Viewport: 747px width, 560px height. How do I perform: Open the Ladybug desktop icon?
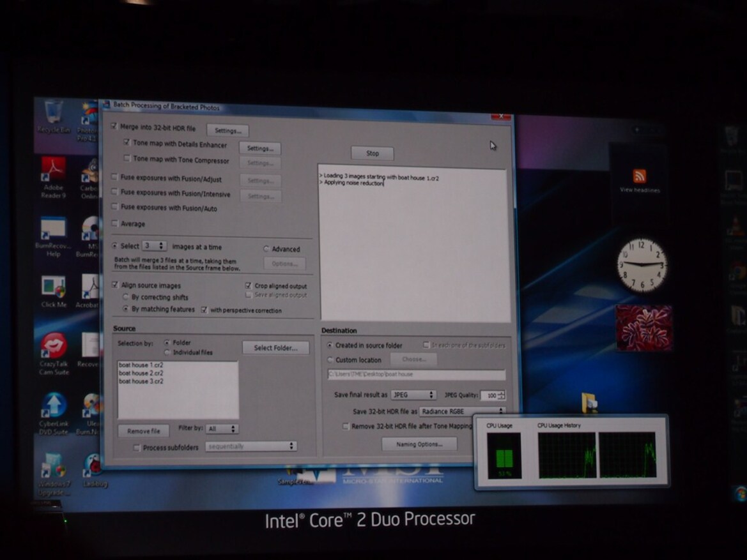[x=95, y=471]
